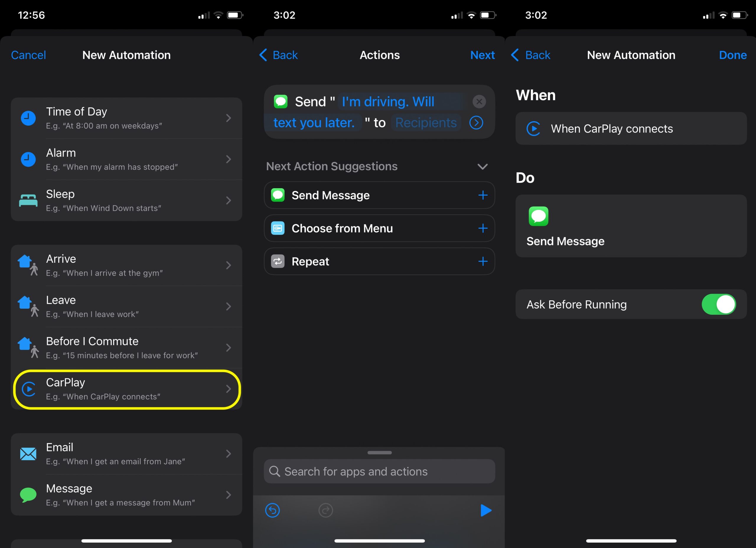Tap the search magnifier icon
Screen dimensions: 756x548
click(274, 471)
